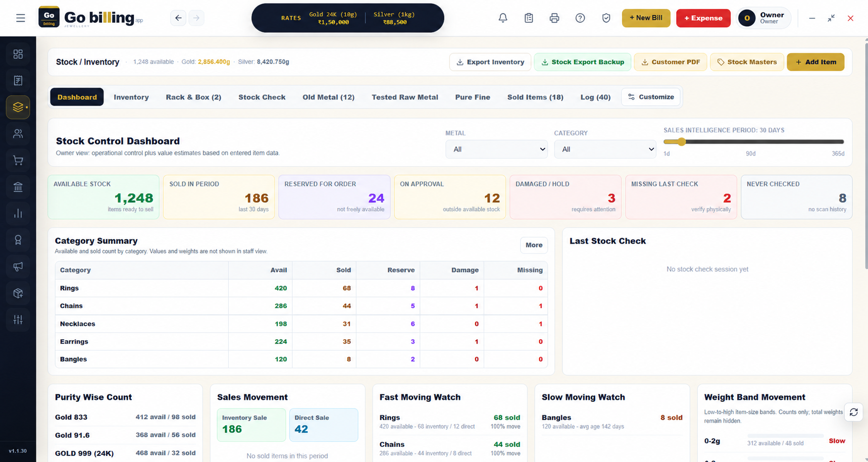868x462 pixels.
Task: Click More in Category Summary
Action: point(534,245)
